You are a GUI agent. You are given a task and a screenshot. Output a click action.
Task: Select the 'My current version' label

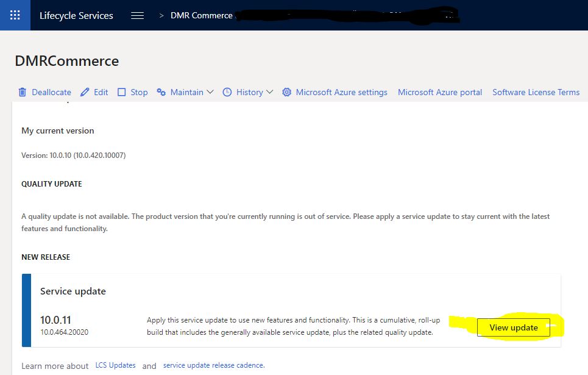[58, 130]
